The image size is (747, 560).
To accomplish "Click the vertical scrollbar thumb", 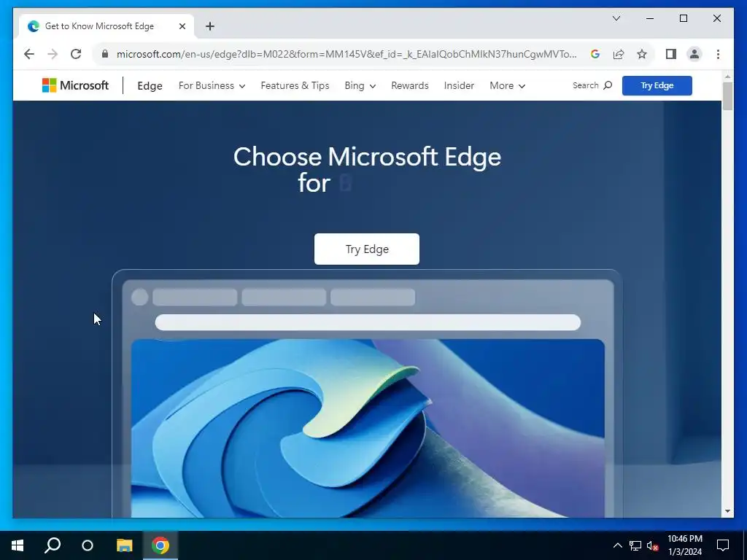I will click(x=727, y=96).
